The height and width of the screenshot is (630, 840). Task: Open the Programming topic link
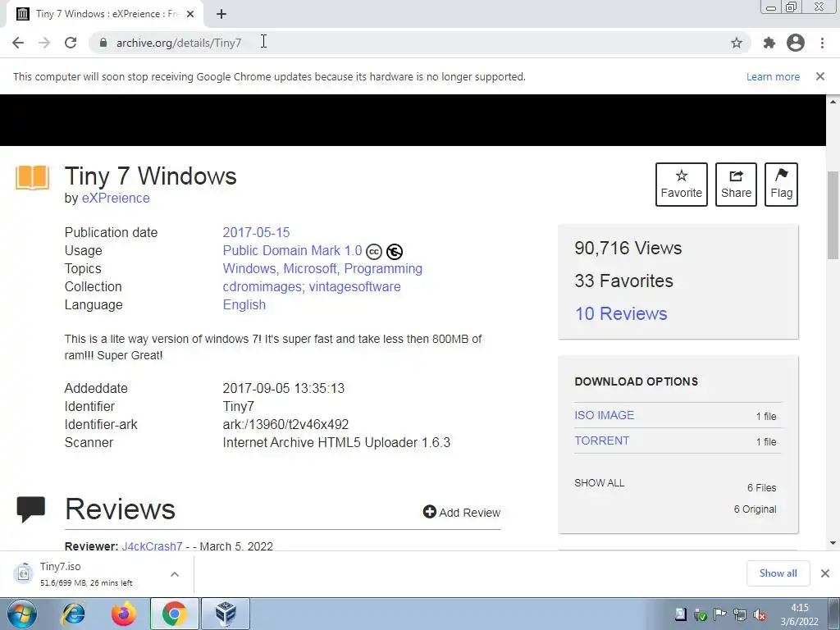tap(383, 268)
